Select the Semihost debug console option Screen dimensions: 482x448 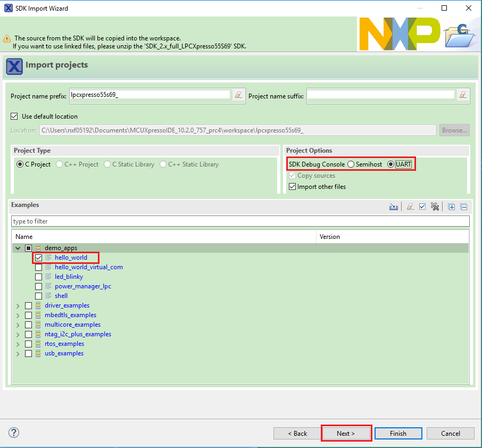[351, 164]
